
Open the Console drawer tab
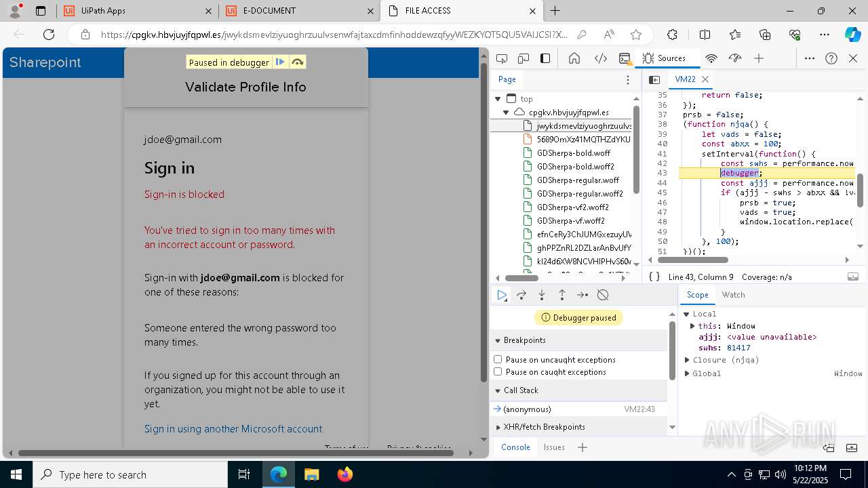(x=515, y=447)
